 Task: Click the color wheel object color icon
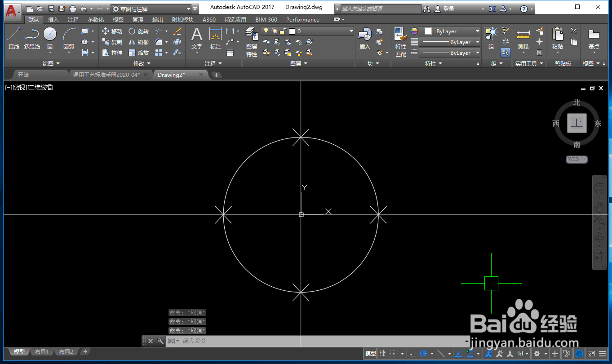(414, 31)
